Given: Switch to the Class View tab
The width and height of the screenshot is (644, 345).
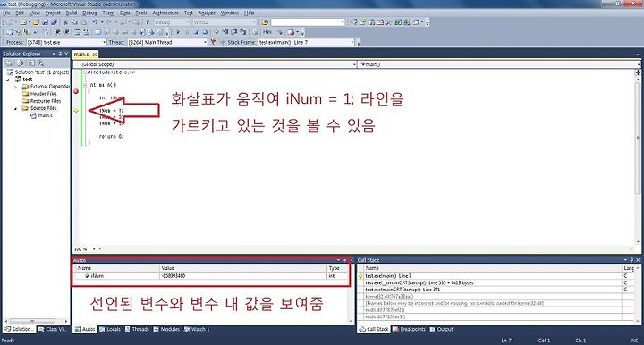Looking at the screenshot, I should [52, 329].
